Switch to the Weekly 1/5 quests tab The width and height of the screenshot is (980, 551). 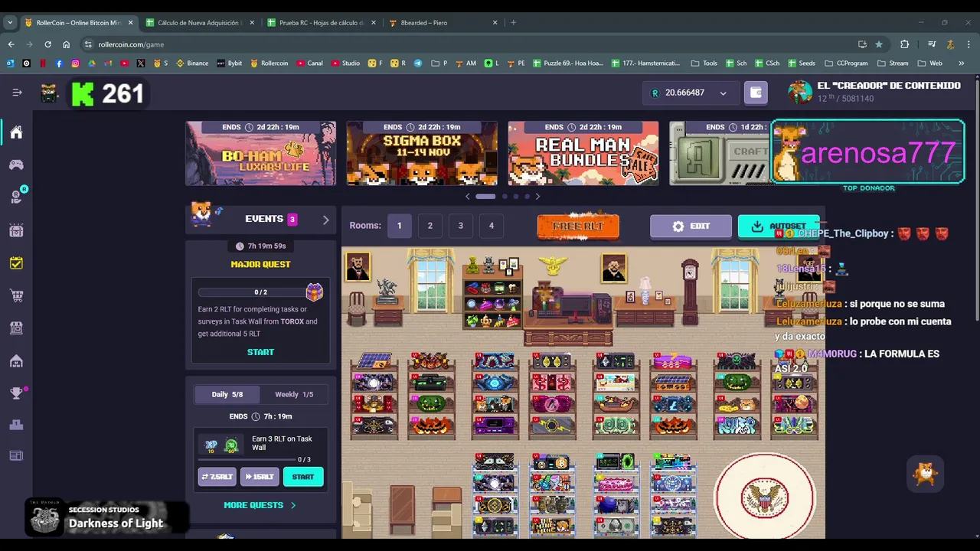pos(294,394)
